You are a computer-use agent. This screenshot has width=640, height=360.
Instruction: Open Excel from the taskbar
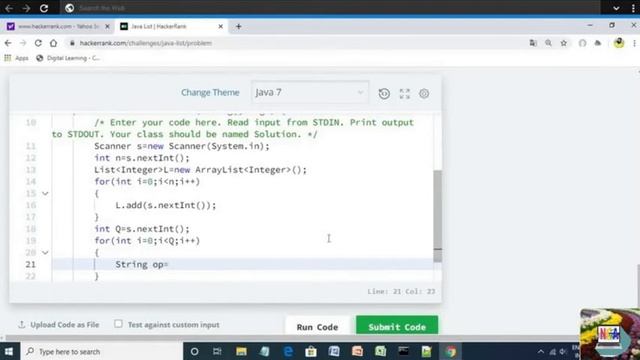coord(380,351)
